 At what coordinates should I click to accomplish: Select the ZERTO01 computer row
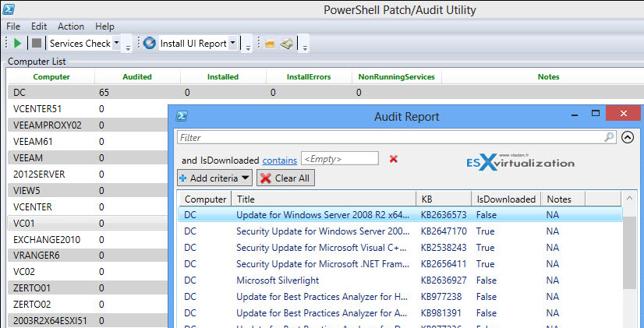coord(87,287)
